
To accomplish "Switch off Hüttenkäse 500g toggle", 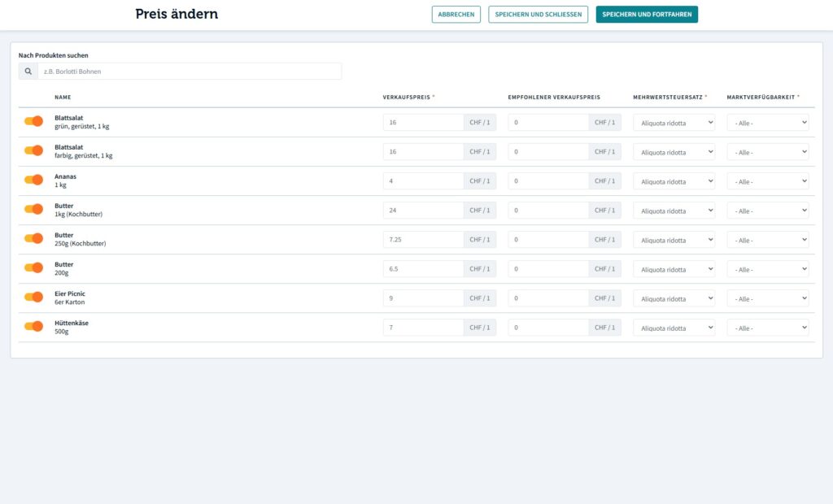I will coord(33,326).
